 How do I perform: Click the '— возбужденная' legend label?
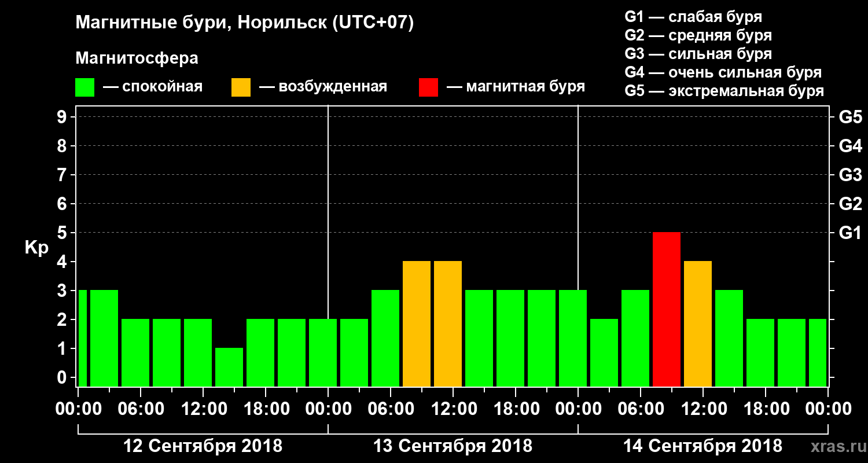(x=323, y=87)
